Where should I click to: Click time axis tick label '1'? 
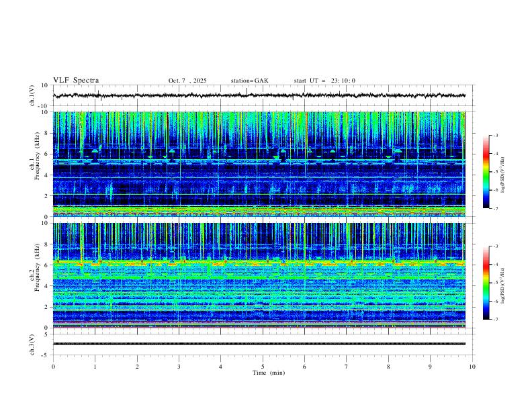(x=95, y=367)
